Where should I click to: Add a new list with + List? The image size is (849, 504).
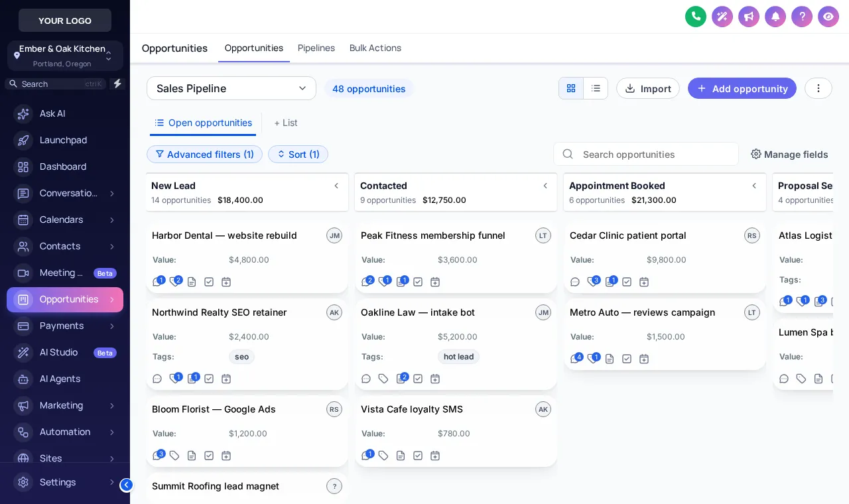tap(286, 123)
